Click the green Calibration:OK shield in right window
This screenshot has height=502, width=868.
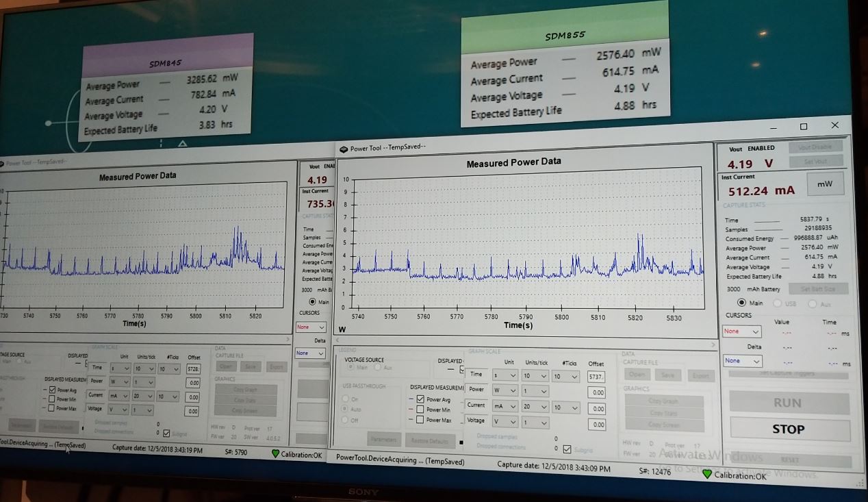[x=707, y=473]
